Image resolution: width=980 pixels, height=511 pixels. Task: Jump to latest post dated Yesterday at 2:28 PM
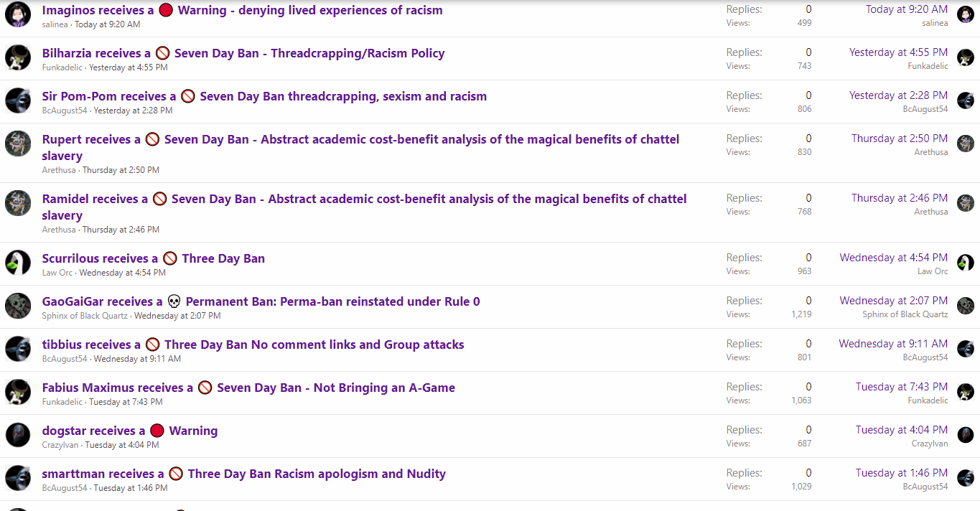coord(898,95)
